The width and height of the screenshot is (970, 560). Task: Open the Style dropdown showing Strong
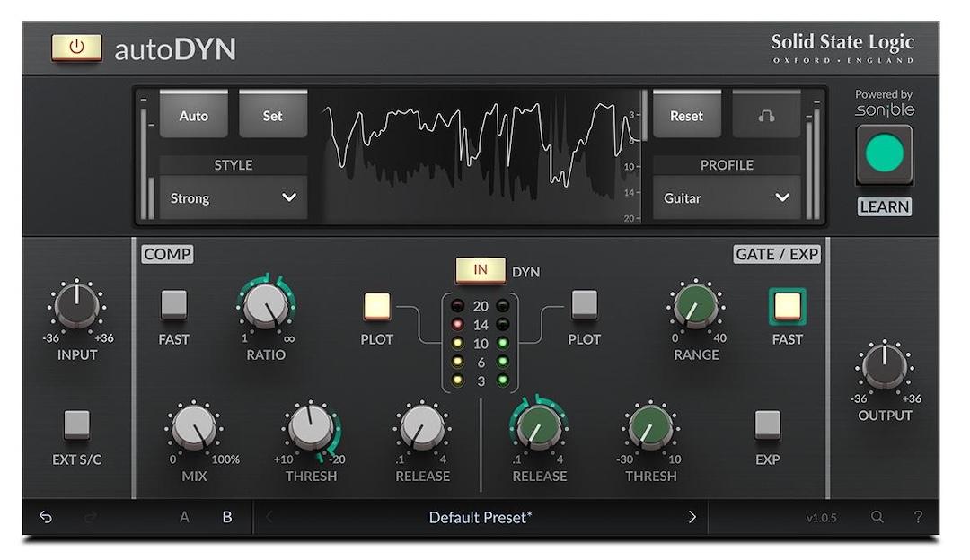click(x=234, y=198)
